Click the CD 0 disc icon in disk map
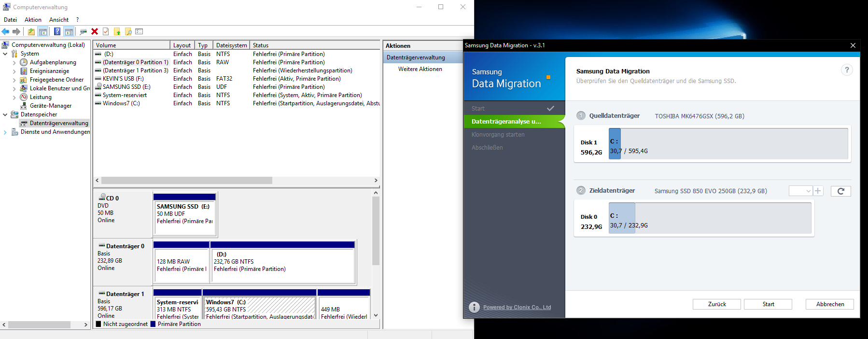This screenshot has height=339, width=868. point(102,197)
